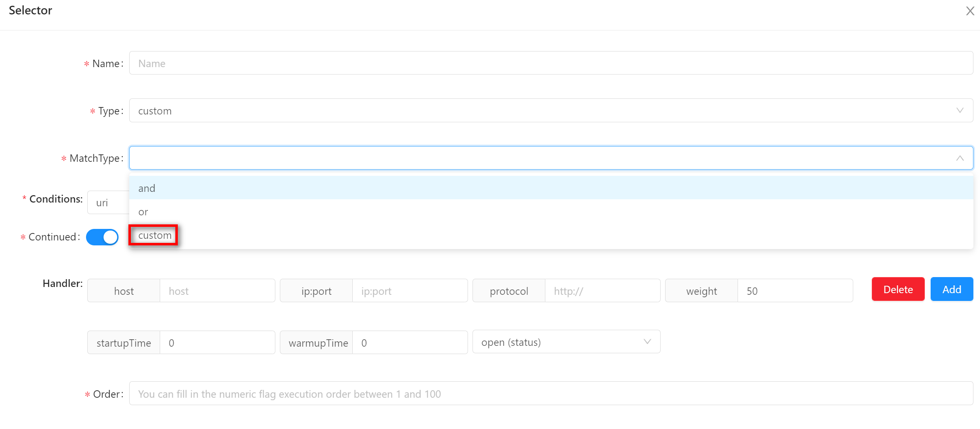
Task: Click the startupTime input showing 0
Action: point(217,342)
